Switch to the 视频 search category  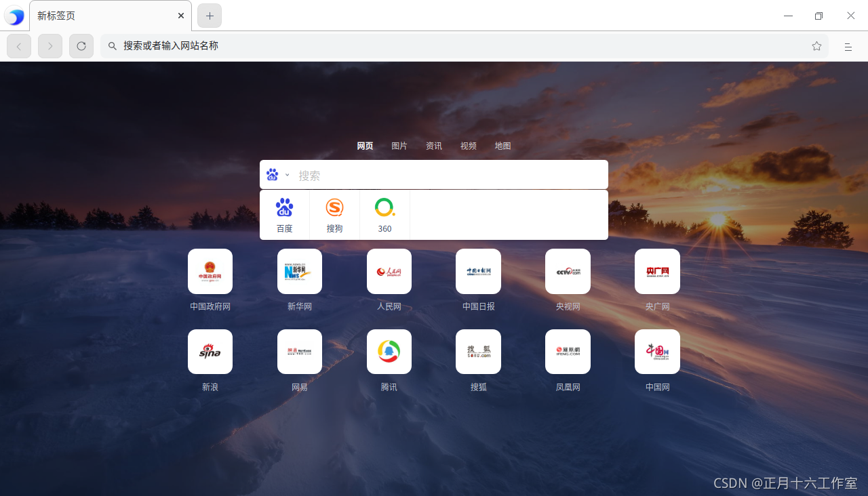pyautogui.click(x=469, y=146)
